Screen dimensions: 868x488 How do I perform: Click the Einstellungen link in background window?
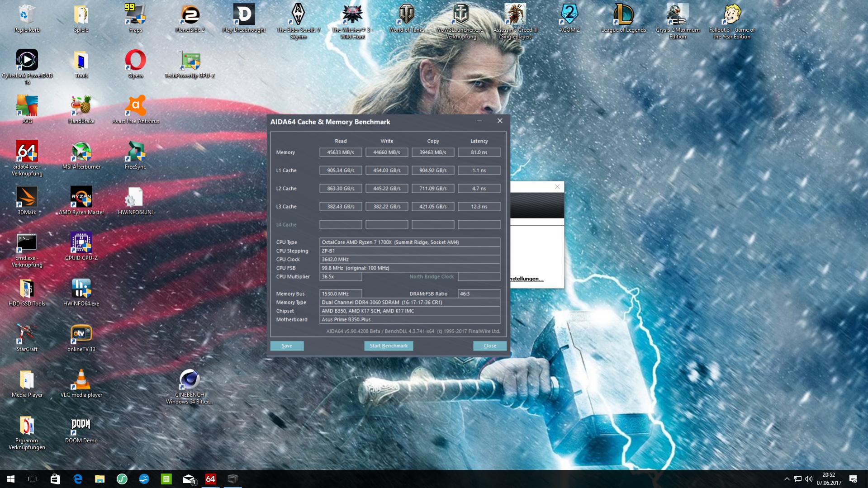coord(527,279)
